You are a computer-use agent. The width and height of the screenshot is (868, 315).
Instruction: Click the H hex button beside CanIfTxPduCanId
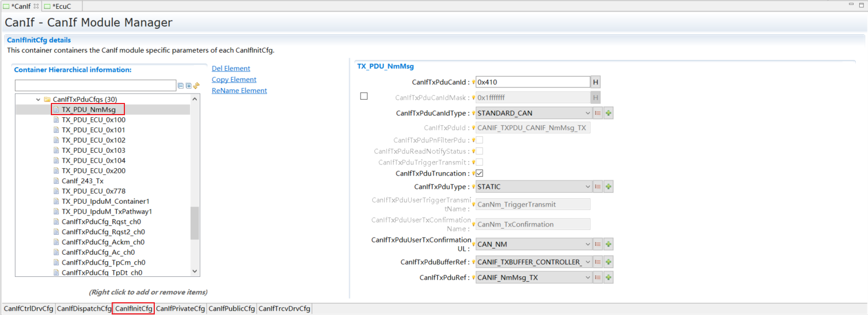595,82
